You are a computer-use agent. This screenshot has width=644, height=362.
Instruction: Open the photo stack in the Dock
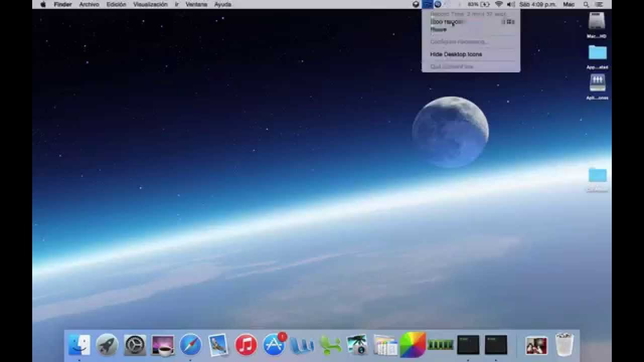(536, 345)
